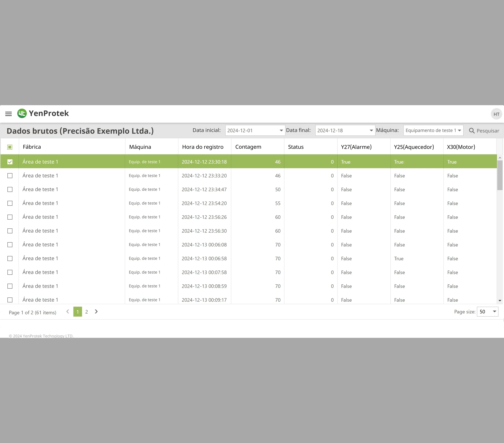Click the timestamp 2024-12-13 00:07:58

tap(204, 272)
